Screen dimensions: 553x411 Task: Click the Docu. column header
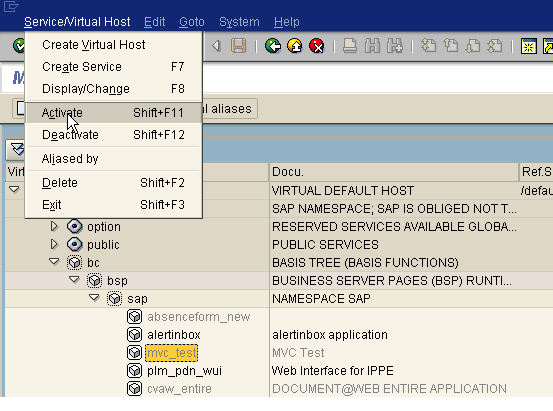[394, 172]
